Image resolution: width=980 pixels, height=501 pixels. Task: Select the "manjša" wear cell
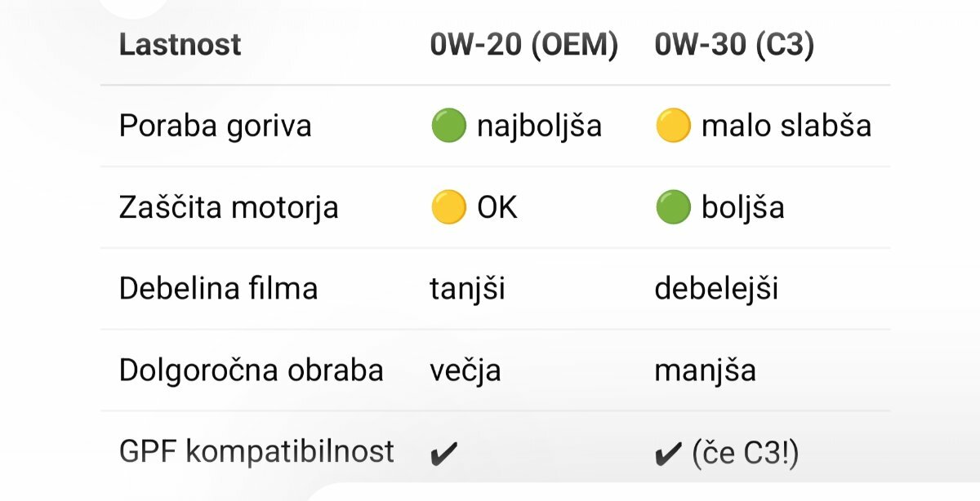pos(705,370)
